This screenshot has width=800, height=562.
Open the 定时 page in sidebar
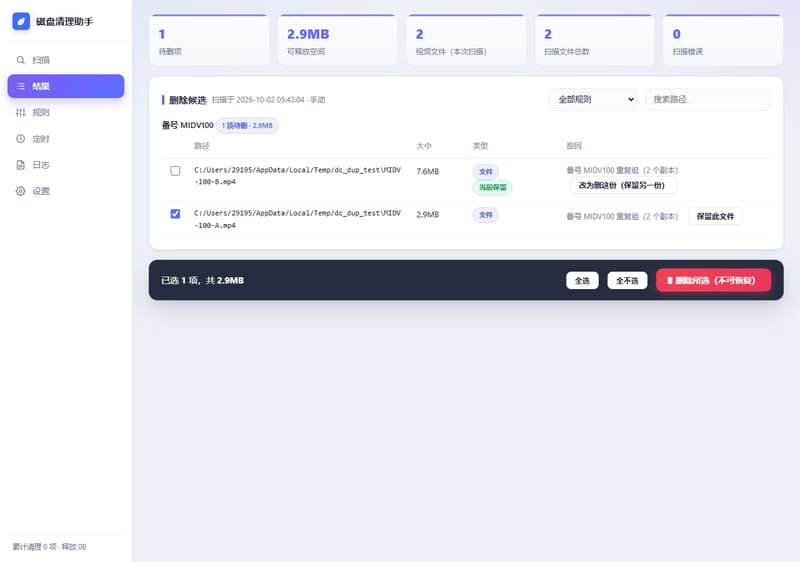pos(66,139)
